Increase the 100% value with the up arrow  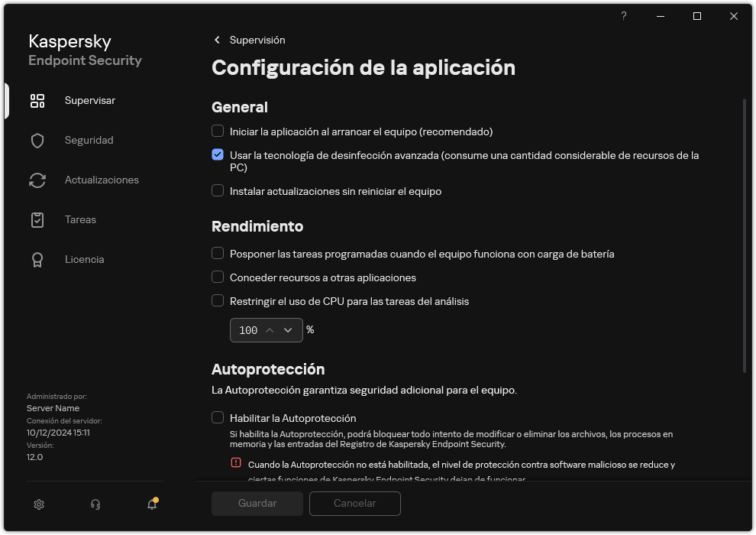pos(270,329)
